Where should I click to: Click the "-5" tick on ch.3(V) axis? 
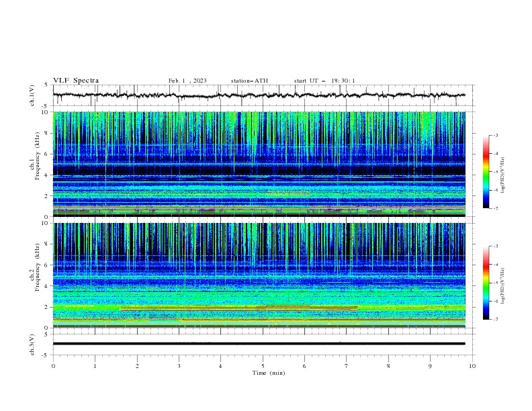[x=45, y=355]
